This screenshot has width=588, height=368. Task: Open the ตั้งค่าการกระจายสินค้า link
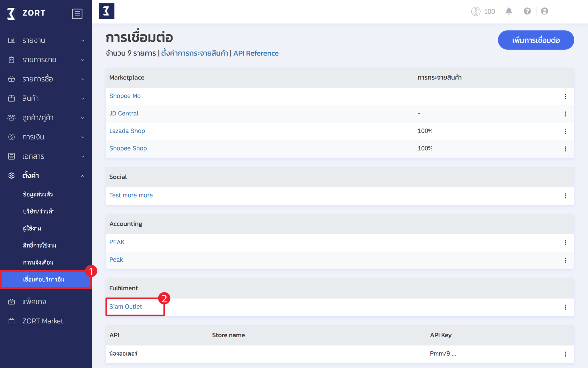pos(194,53)
